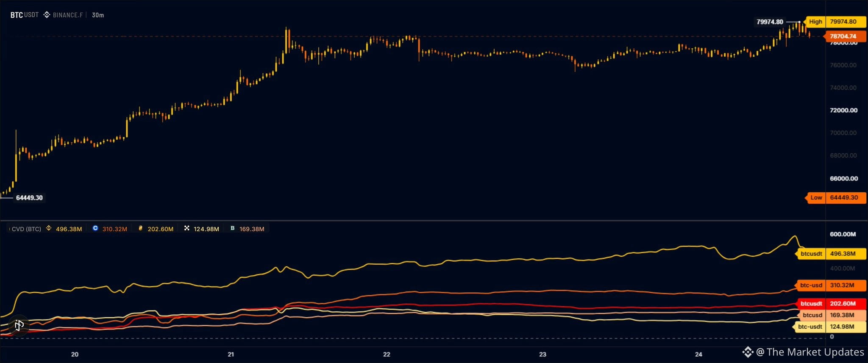Click the Binance icon in the CVD legend
The width and height of the screenshot is (868, 363).
click(x=49, y=228)
